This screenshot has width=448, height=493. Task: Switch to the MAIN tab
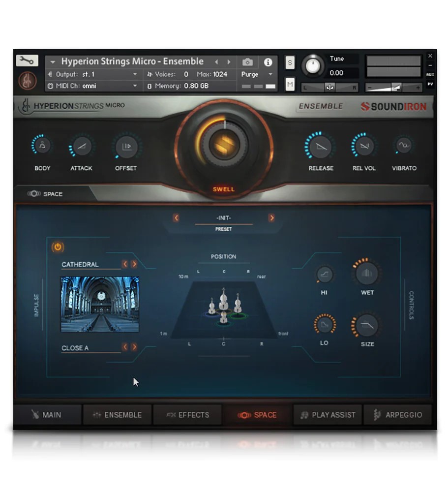(x=47, y=415)
